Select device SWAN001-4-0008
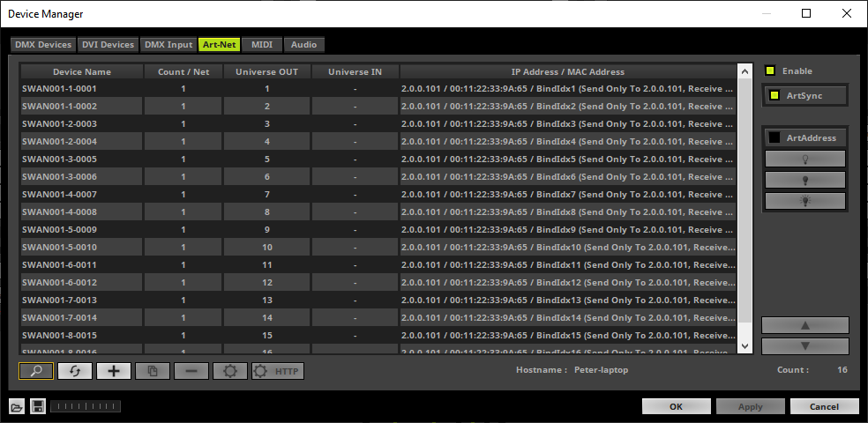Image resolution: width=868 pixels, height=423 pixels. coord(82,212)
